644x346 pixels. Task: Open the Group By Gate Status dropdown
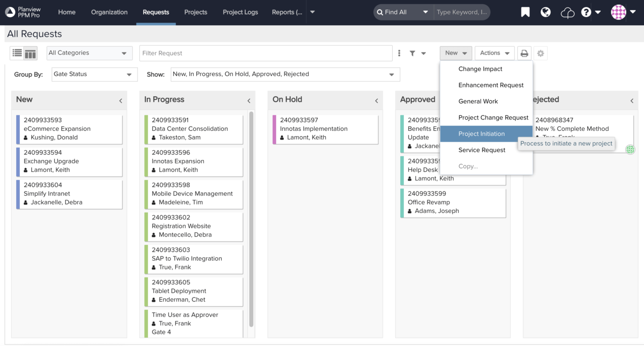tap(94, 74)
